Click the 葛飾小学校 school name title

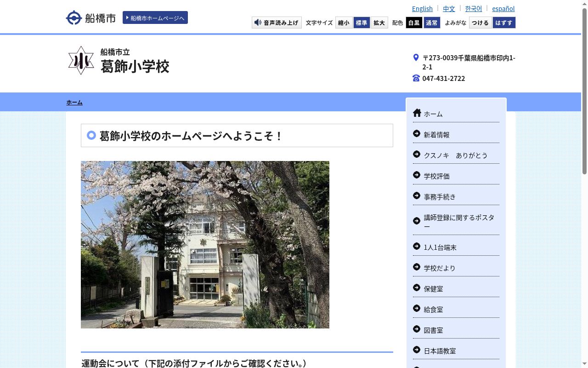click(x=135, y=66)
